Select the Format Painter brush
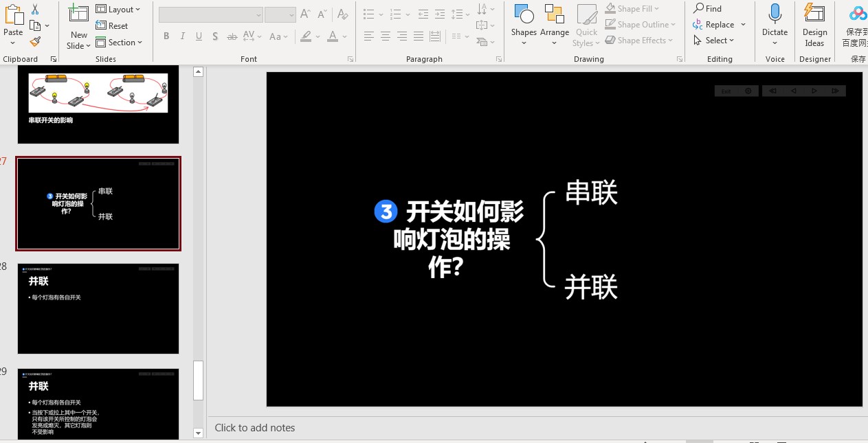Viewport: 868px width, 443px height. [35, 42]
